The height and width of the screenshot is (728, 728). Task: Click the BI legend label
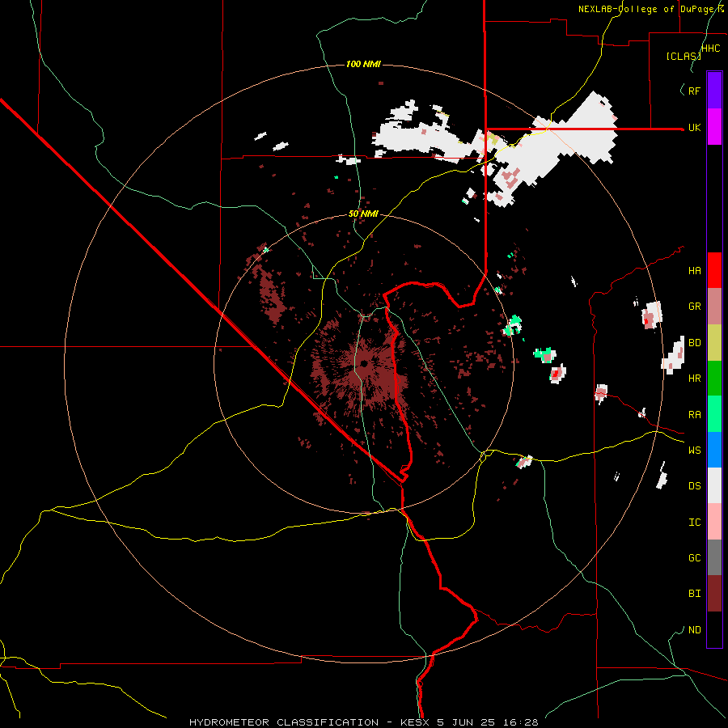(x=694, y=594)
